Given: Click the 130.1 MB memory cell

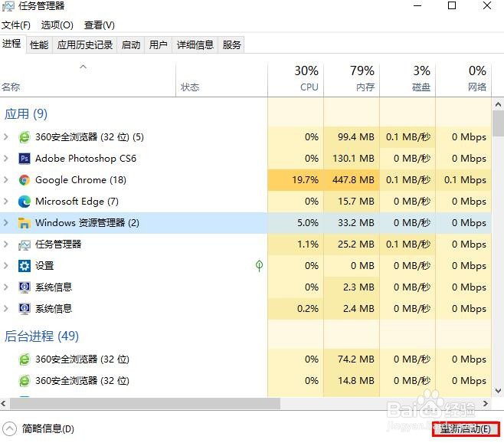Looking at the screenshot, I should 352,159.
